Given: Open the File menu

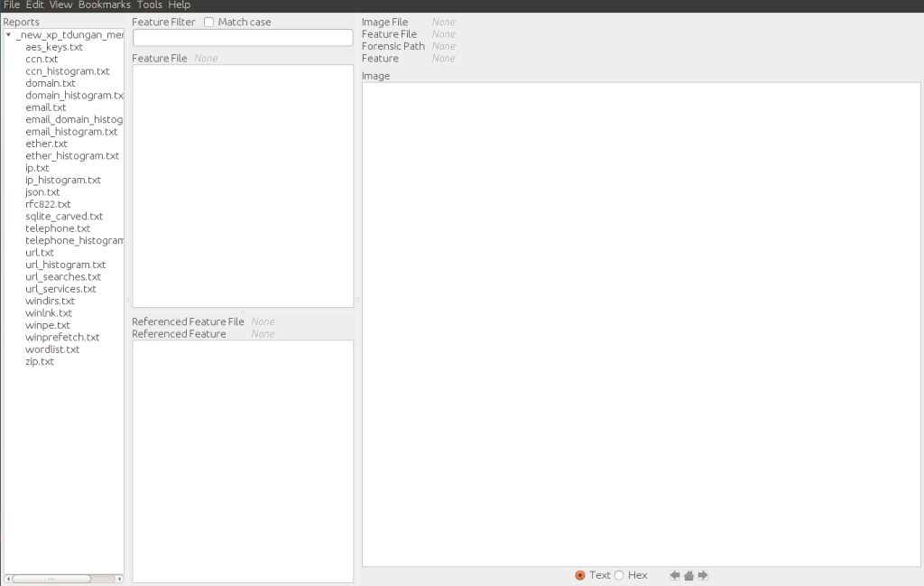Looking at the screenshot, I should (12, 5).
